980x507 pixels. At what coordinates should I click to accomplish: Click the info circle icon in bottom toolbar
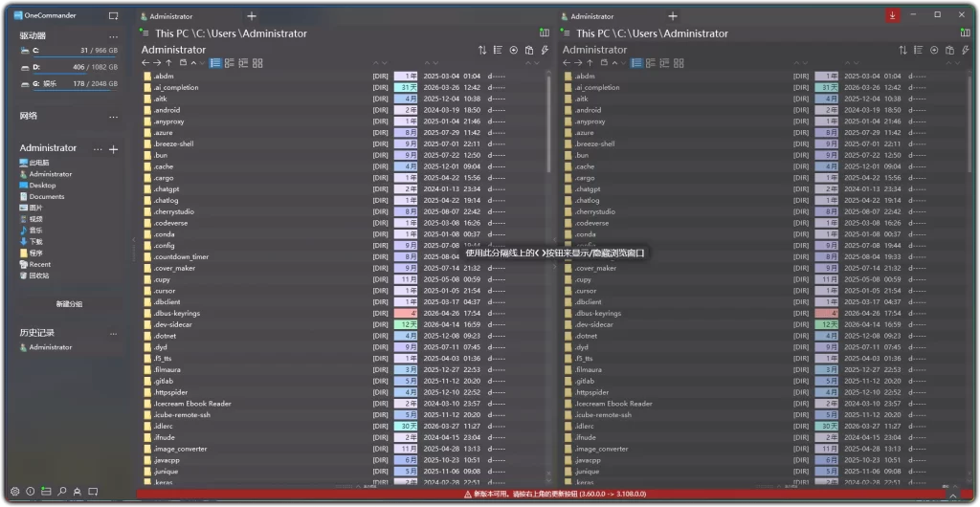point(30,492)
